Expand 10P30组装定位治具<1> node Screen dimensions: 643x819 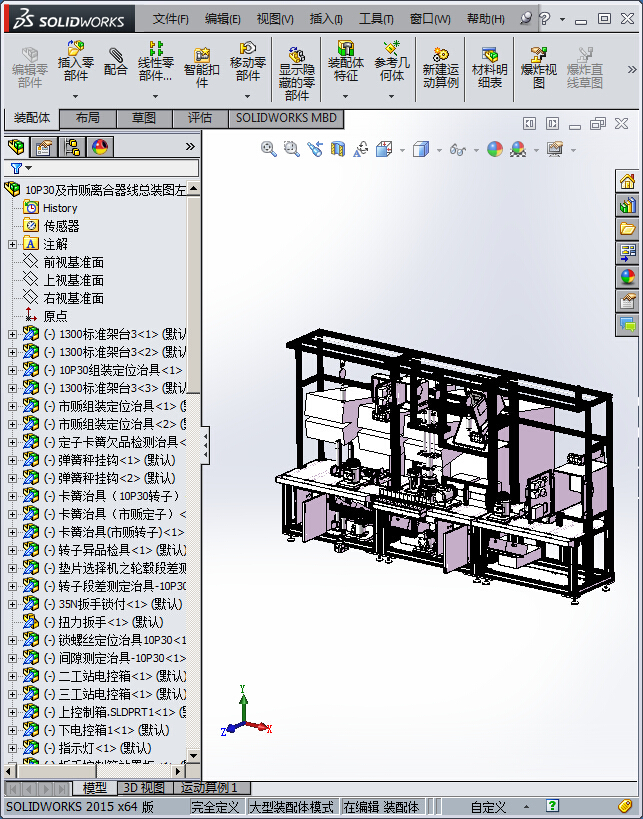[12, 370]
